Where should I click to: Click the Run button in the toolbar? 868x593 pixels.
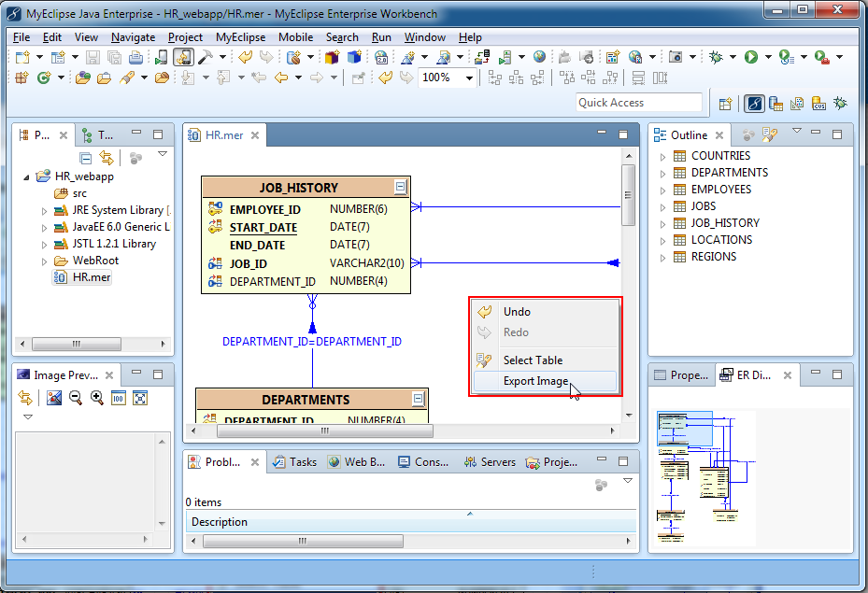(751, 57)
